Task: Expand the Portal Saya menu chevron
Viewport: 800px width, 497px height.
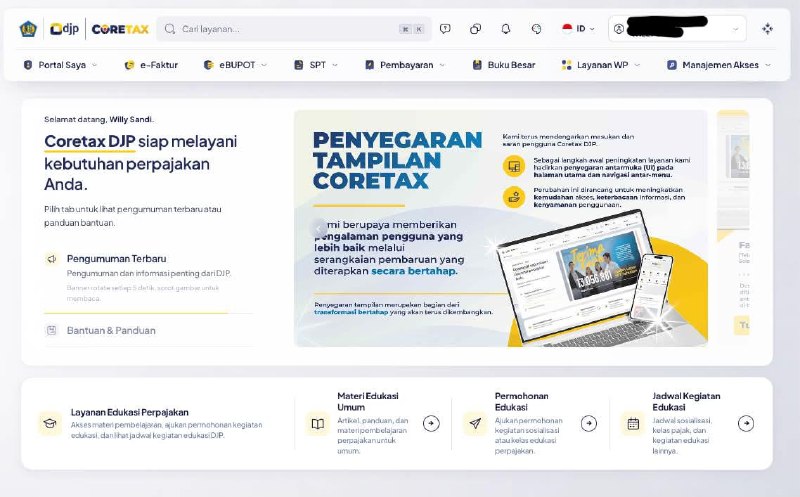Action: (94, 65)
